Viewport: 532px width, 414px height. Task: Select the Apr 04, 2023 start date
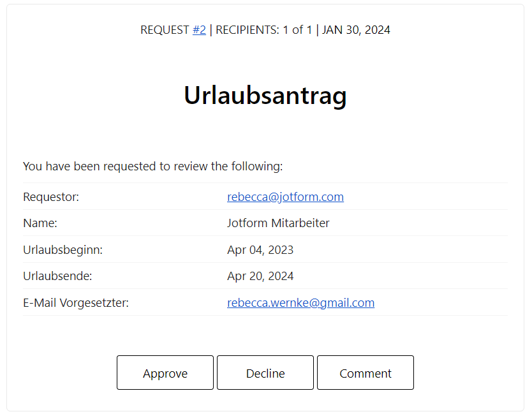click(260, 250)
